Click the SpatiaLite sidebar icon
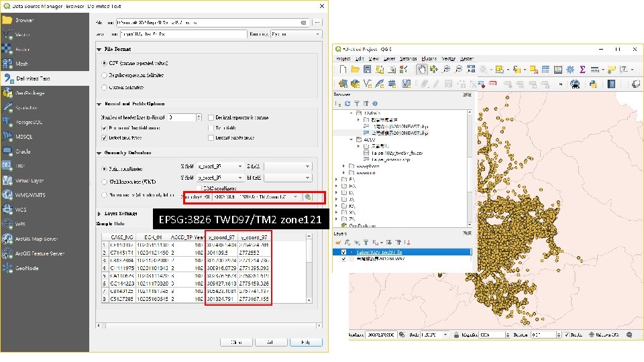644x362 pixels. (7, 107)
